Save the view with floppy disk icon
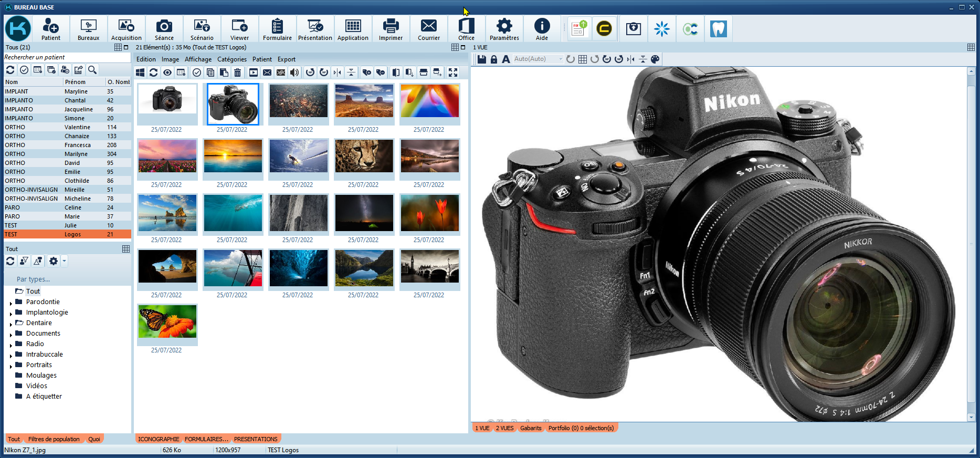 point(481,59)
